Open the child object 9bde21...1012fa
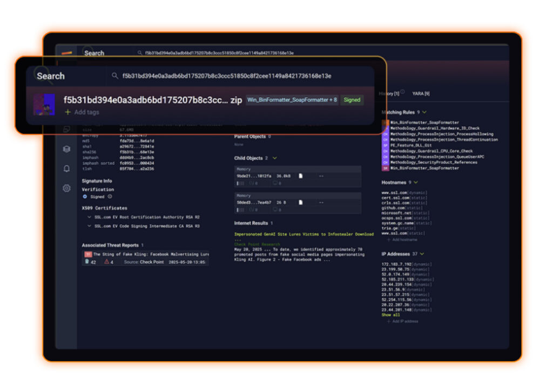 254,176
